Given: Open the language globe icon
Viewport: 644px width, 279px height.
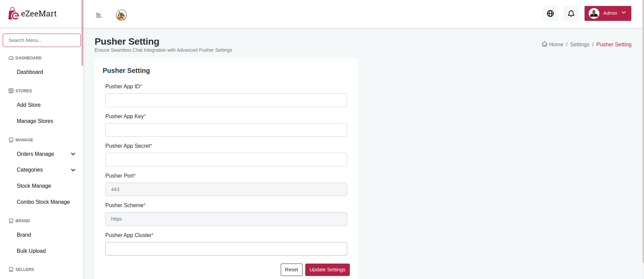Looking at the screenshot, I should pos(550,13).
